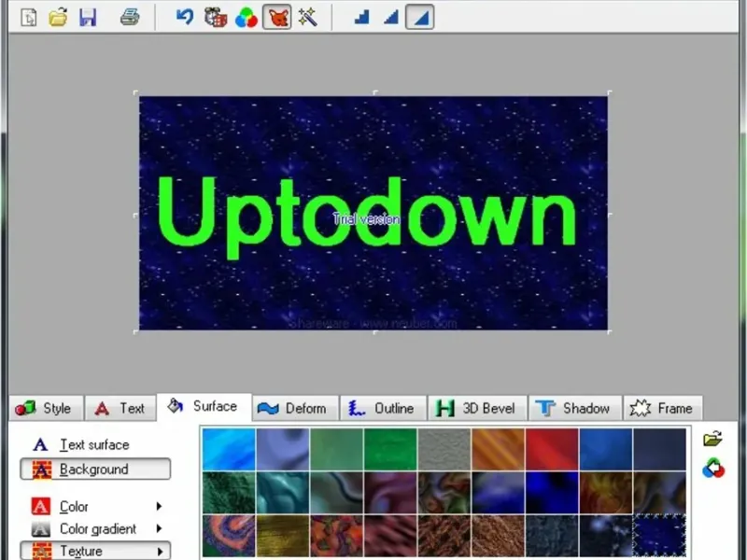Click the bottom-right corner handle of the logo preview
Image resolution: width=747 pixels, height=560 pixels.
pos(610,332)
